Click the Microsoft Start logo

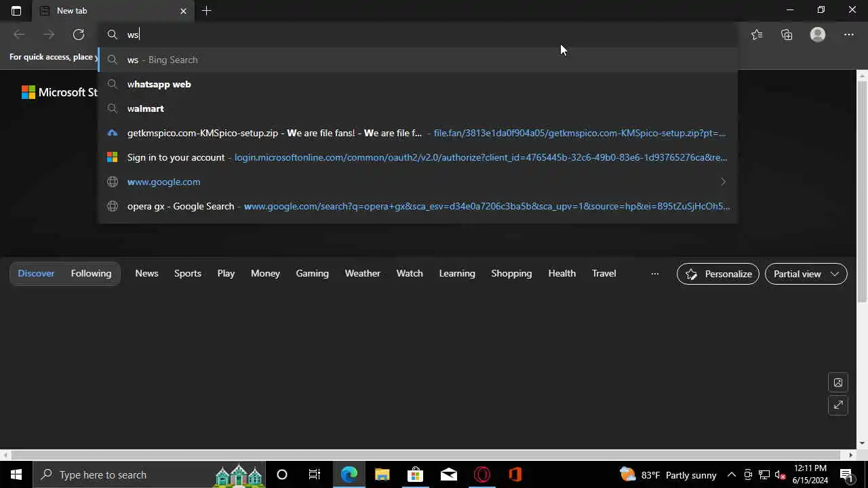[x=60, y=92]
